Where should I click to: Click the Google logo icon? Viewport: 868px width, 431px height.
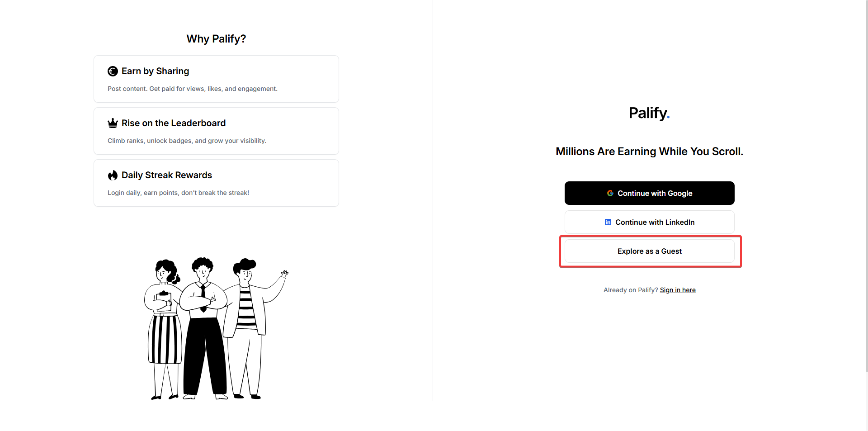point(610,193)
